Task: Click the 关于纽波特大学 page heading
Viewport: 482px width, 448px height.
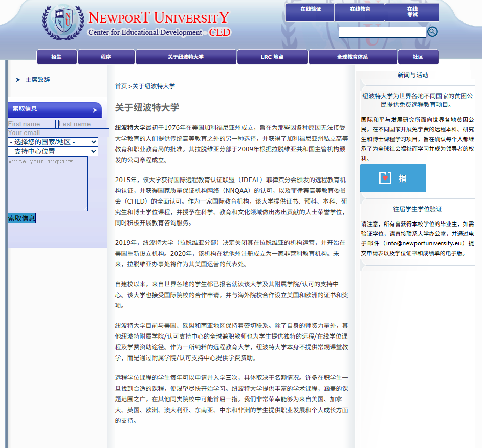Action: click(147, 108)
